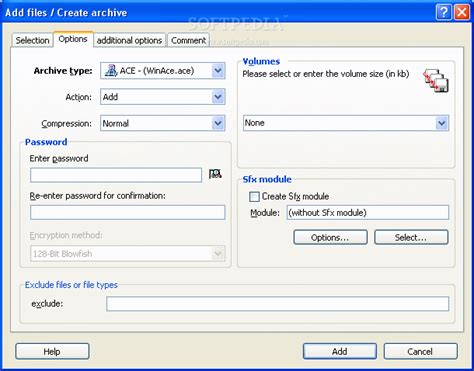474x371 pixels.
Task: Click the title bar help question mark
Action: coord(444,12)
